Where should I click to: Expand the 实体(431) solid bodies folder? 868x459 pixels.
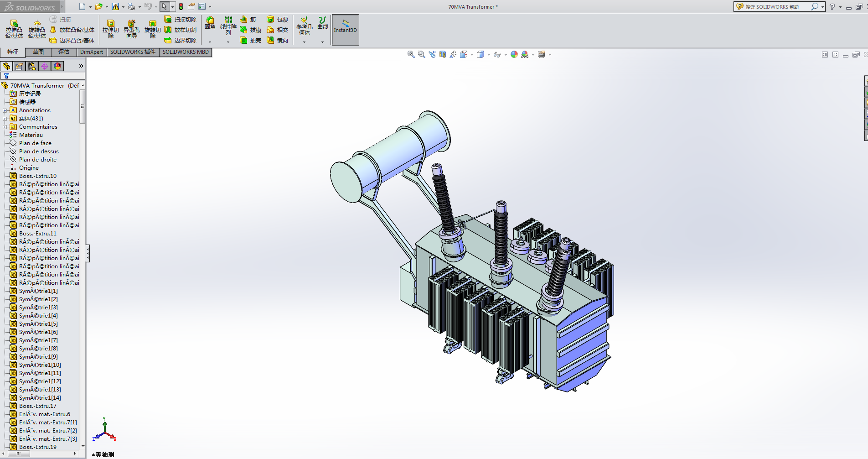pyautogui.click(x=5, y=119)
